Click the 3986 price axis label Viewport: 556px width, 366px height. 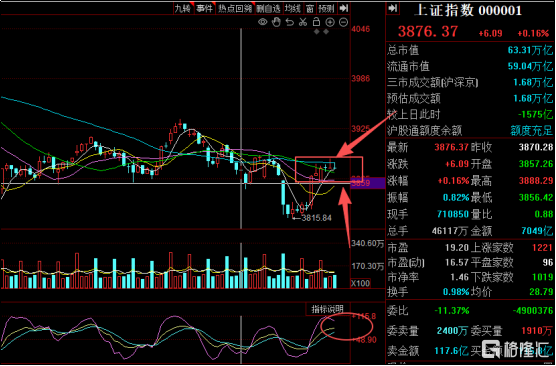(360, 78)
